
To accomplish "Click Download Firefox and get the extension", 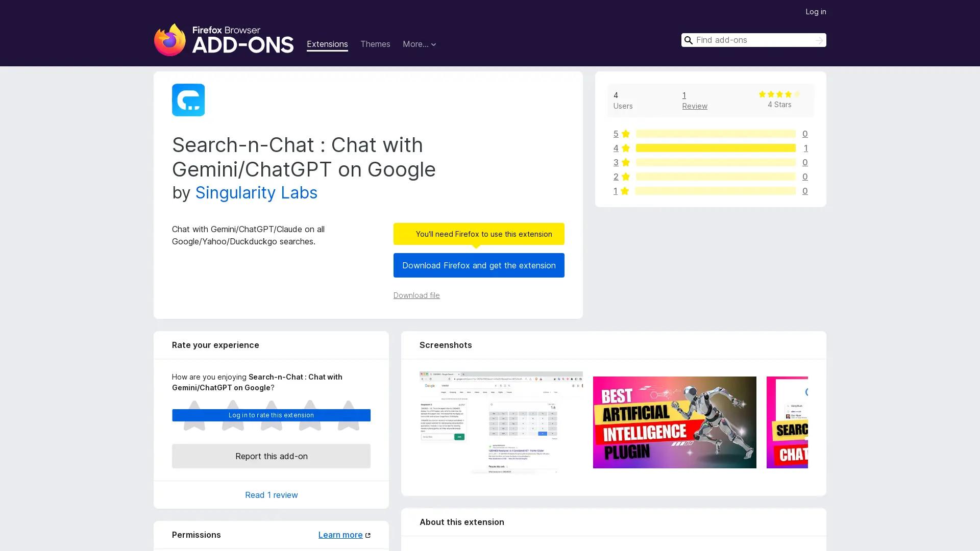I will [478, 265].
